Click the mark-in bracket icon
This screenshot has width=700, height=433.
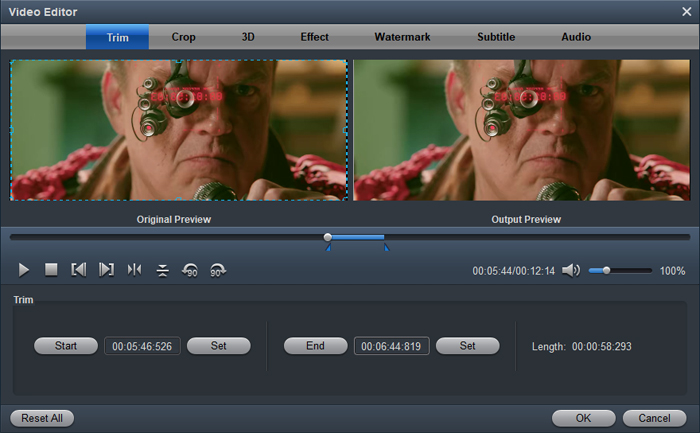click(x=79, y=270)
